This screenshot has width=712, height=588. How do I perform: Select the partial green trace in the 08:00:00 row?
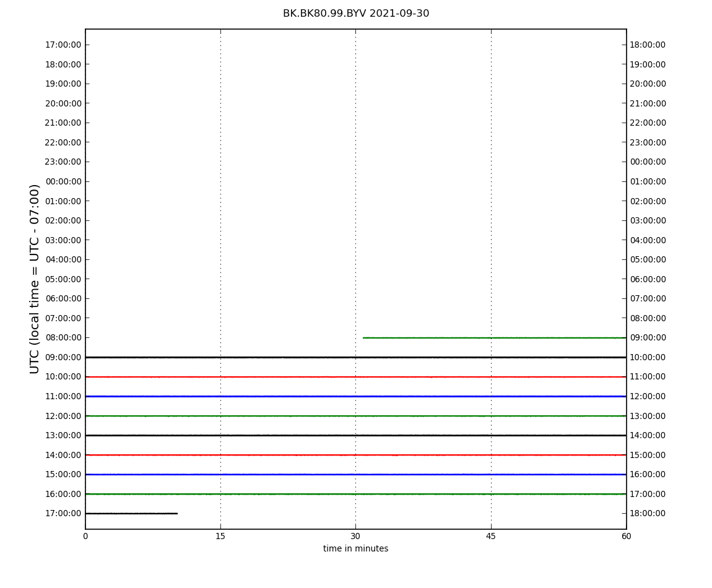coord(495,338)
